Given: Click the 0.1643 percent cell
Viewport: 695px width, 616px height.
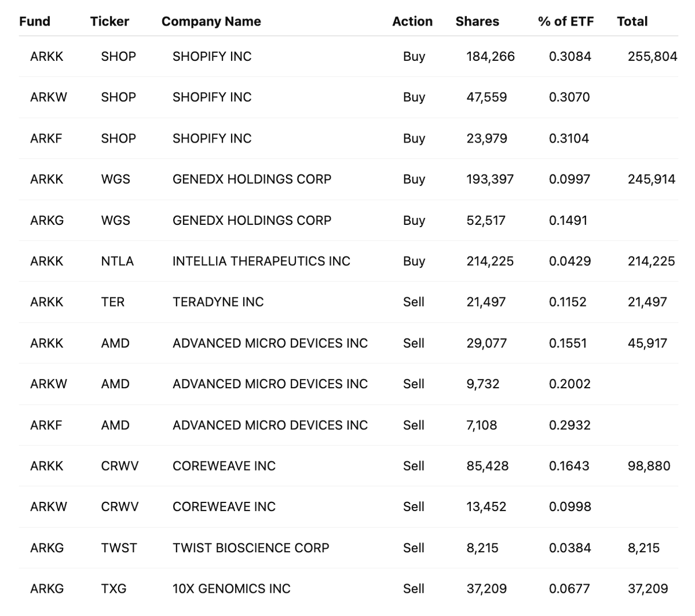Looking at the screenshot, I should 569,466.
